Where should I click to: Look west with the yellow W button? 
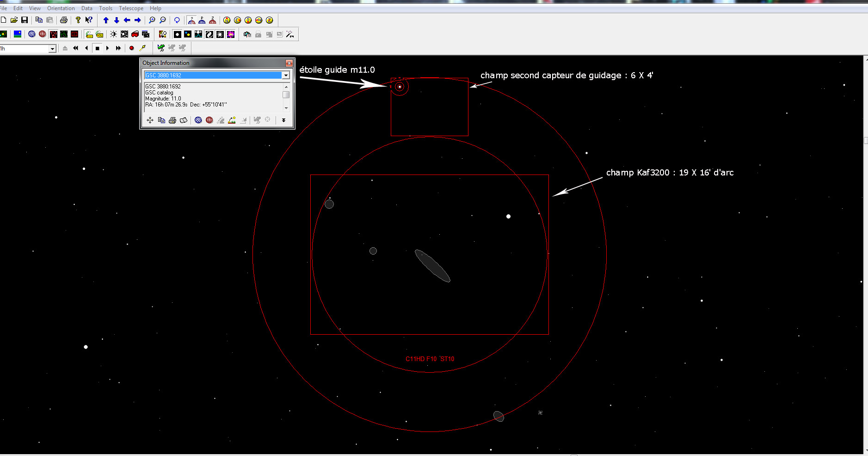click(x=259, y=20)
